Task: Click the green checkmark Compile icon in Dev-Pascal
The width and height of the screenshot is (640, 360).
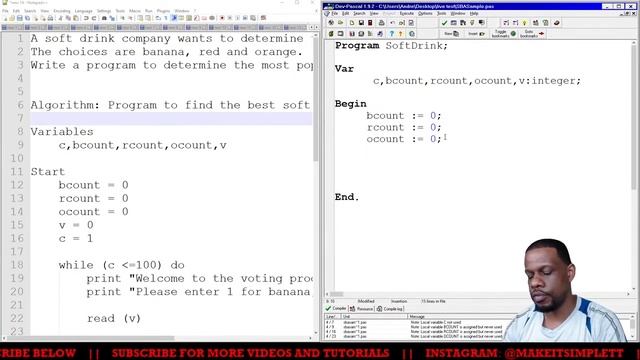Action: click(x=444, y=23)
